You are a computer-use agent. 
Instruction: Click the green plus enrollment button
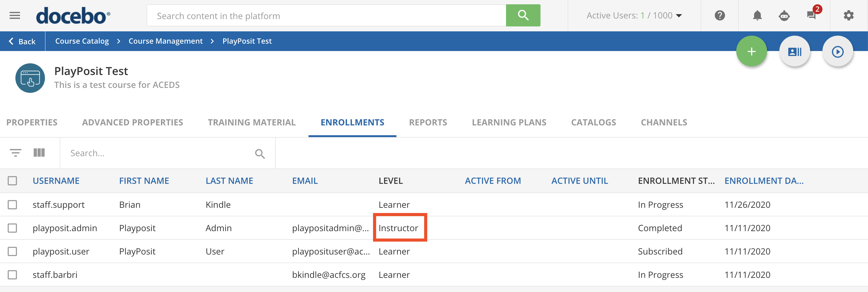tap(752, 51)
